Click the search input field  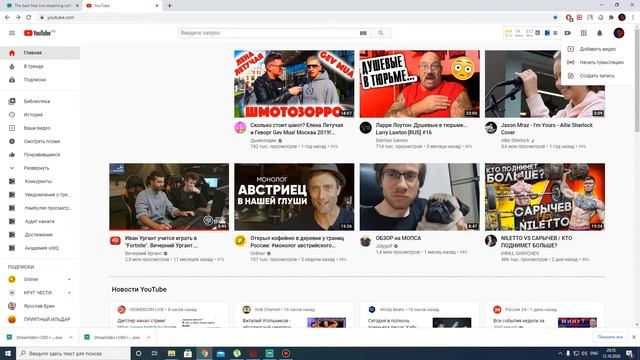pos(269,33)
